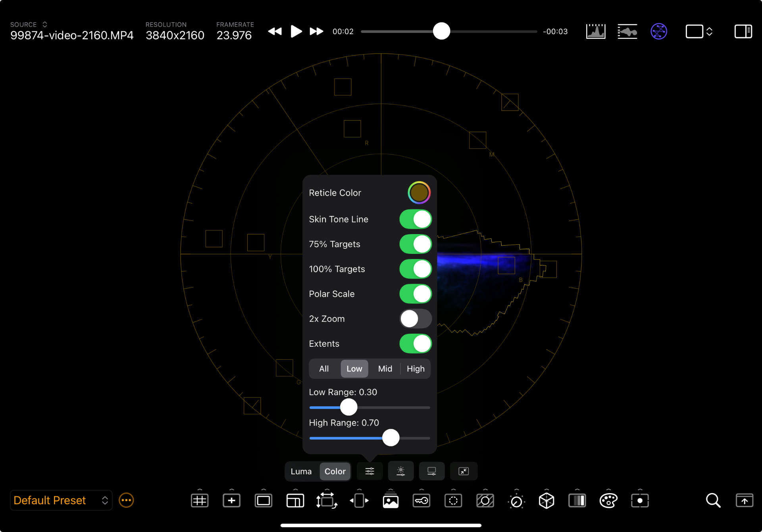Select the vectorscope icon
Viewport: 762px width, 532px height.
click(x=658, y=31)
